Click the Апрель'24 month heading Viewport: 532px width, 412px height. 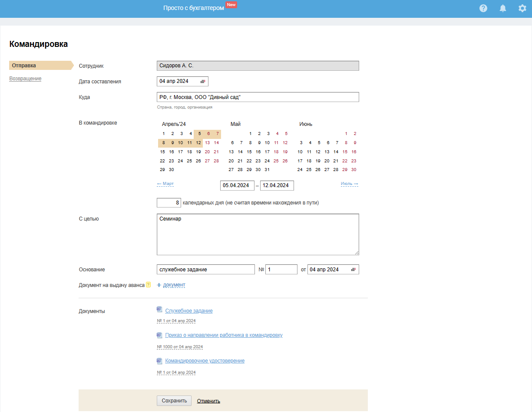click(x=174, y=124)
